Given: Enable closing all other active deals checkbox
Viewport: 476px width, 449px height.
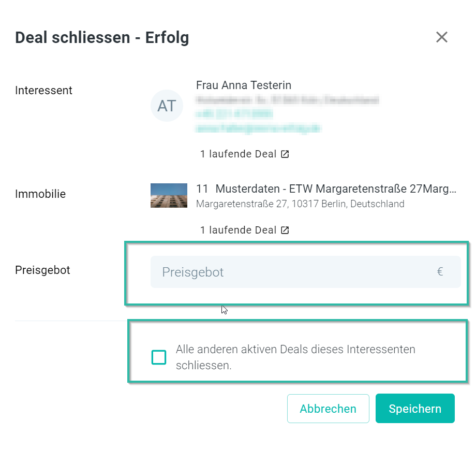Looking at the screenshot, I should (159, 357).
